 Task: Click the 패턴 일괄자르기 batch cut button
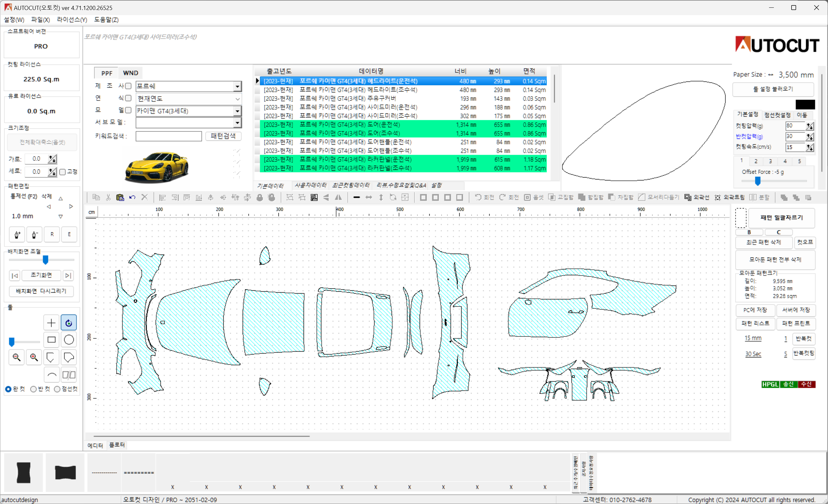pos(781,218)
